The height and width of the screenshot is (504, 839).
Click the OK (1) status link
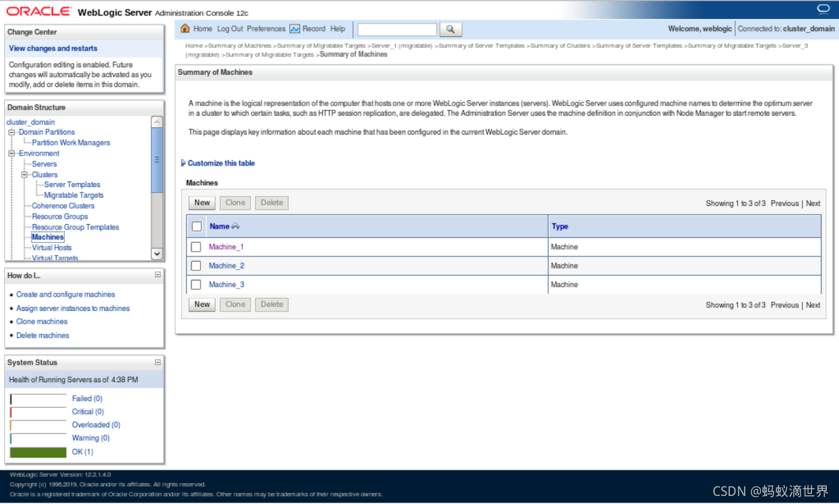click(83, 452)
